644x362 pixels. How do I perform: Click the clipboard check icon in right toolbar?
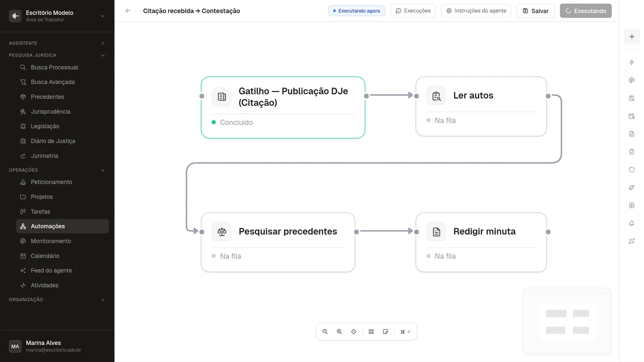632,152
